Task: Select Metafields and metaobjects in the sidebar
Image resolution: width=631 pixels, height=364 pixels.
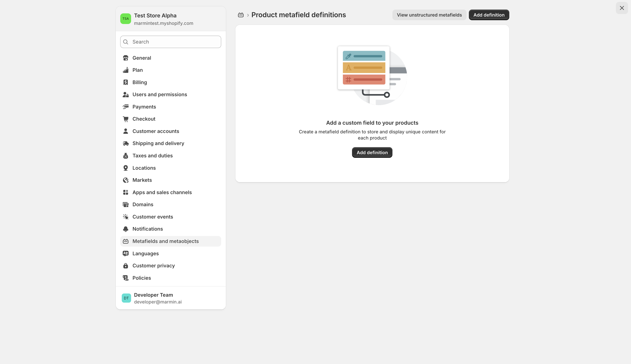Action: 166,241
